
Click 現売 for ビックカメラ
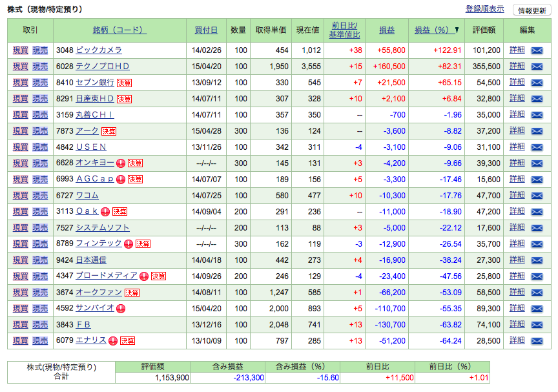point(40,50)
